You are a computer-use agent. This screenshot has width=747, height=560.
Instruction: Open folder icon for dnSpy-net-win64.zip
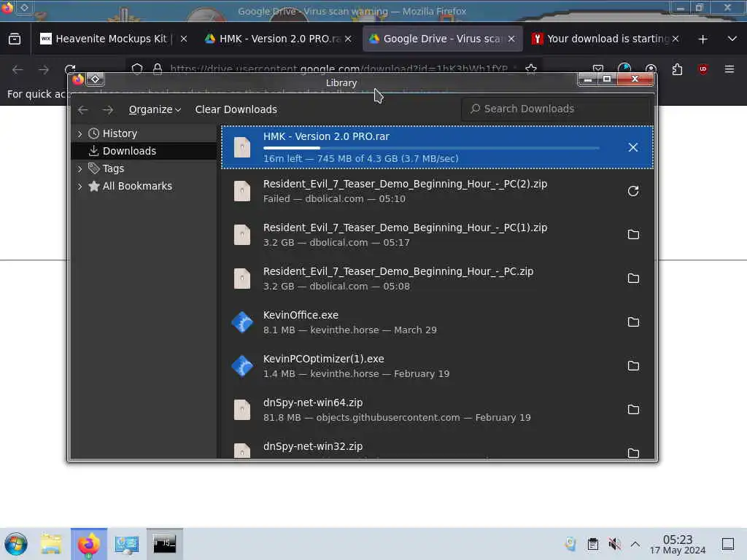coord(632,410)
